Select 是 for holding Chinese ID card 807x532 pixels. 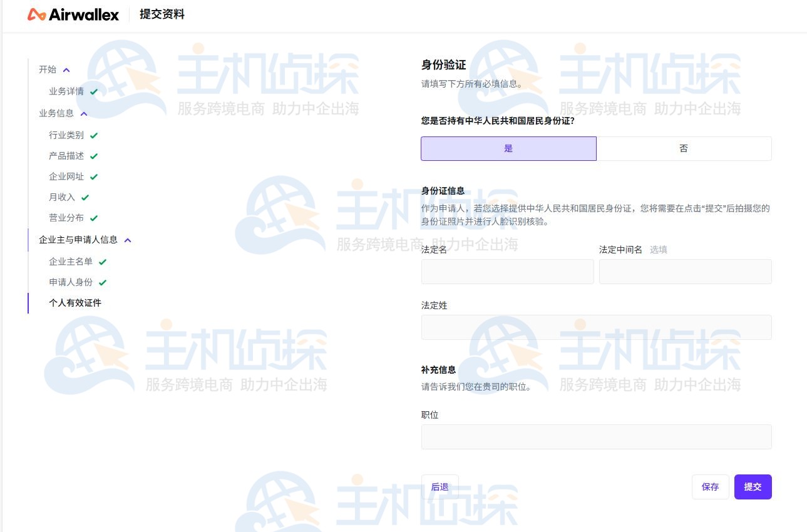click(508, 148)
